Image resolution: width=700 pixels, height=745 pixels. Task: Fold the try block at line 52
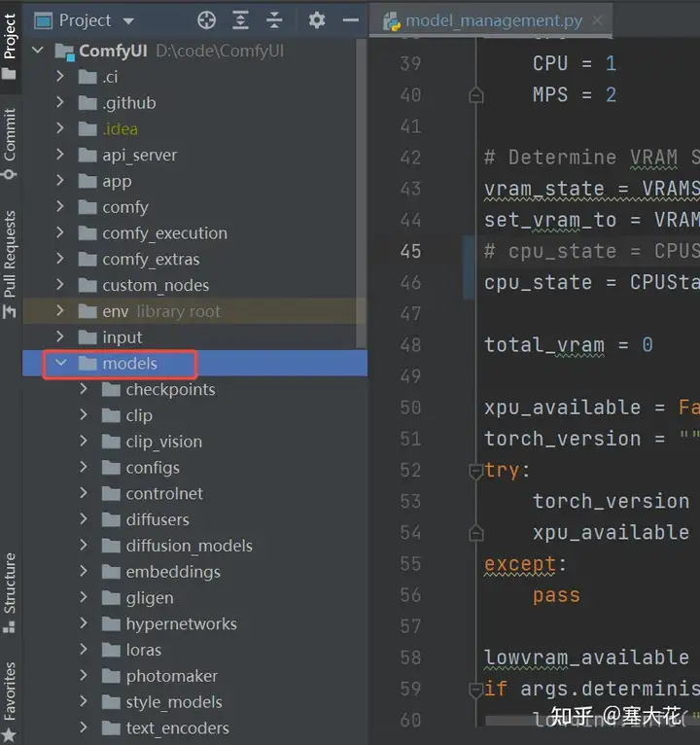475,472
